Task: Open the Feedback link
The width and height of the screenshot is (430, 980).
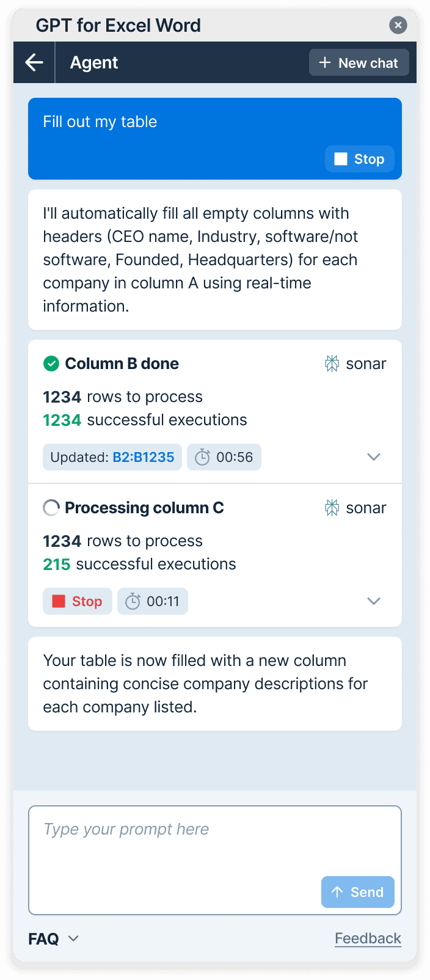Action: 368,938
